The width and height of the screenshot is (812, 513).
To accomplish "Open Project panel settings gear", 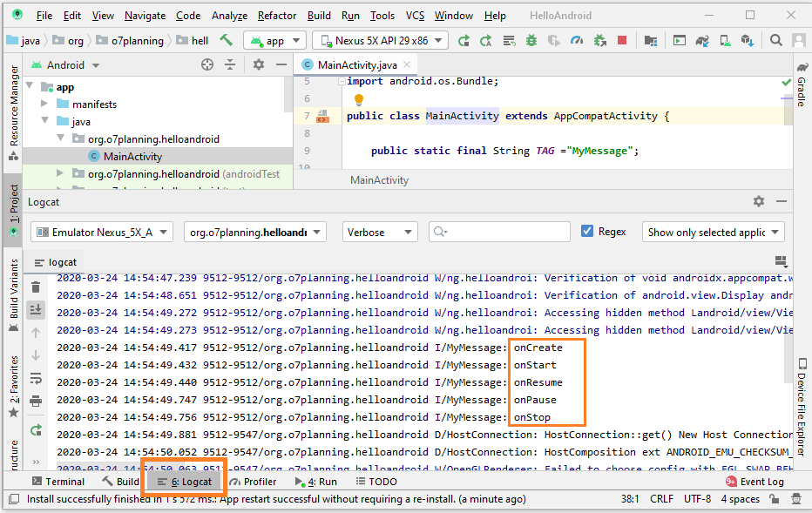I will tap(259, 64).
